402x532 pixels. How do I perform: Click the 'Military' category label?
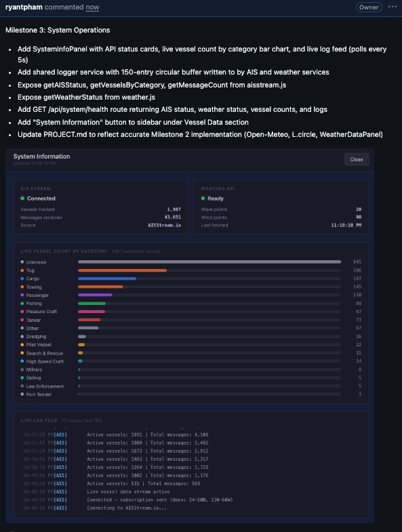34,369
